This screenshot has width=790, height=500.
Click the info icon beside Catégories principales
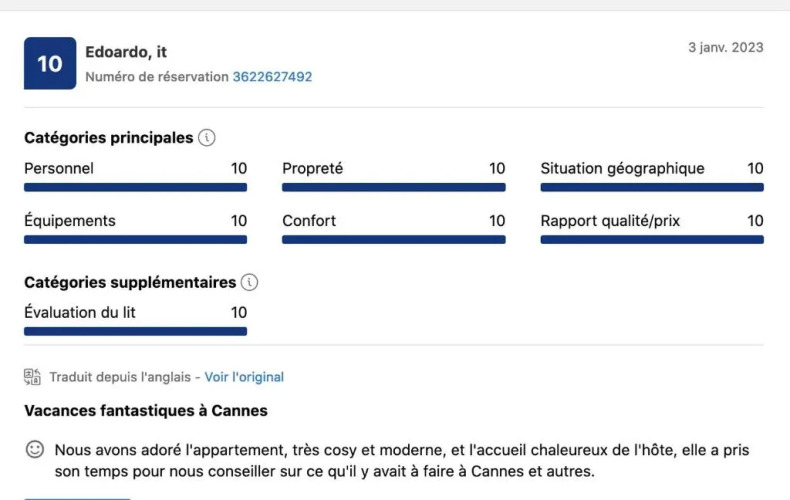tap(207, 138)
